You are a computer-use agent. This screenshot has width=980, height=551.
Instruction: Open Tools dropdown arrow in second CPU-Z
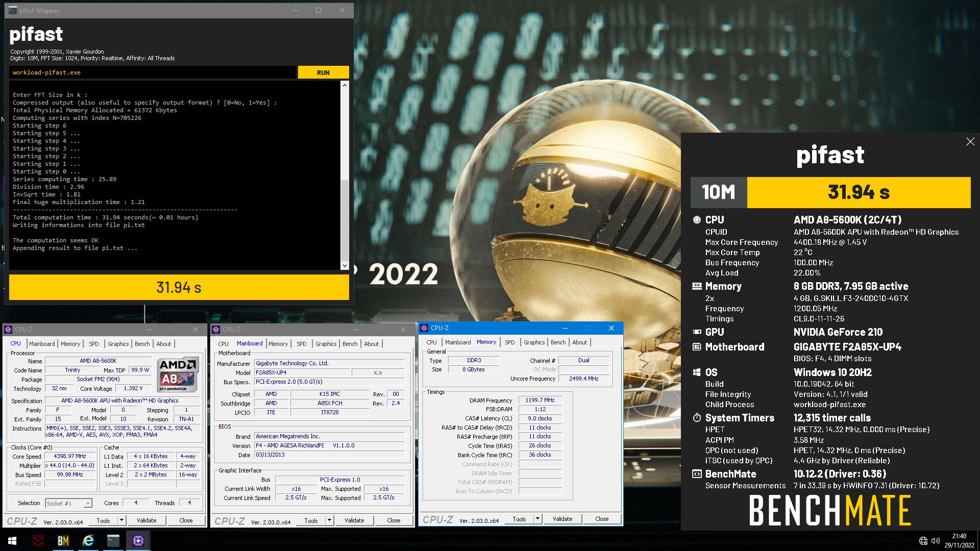coord(329,520)
